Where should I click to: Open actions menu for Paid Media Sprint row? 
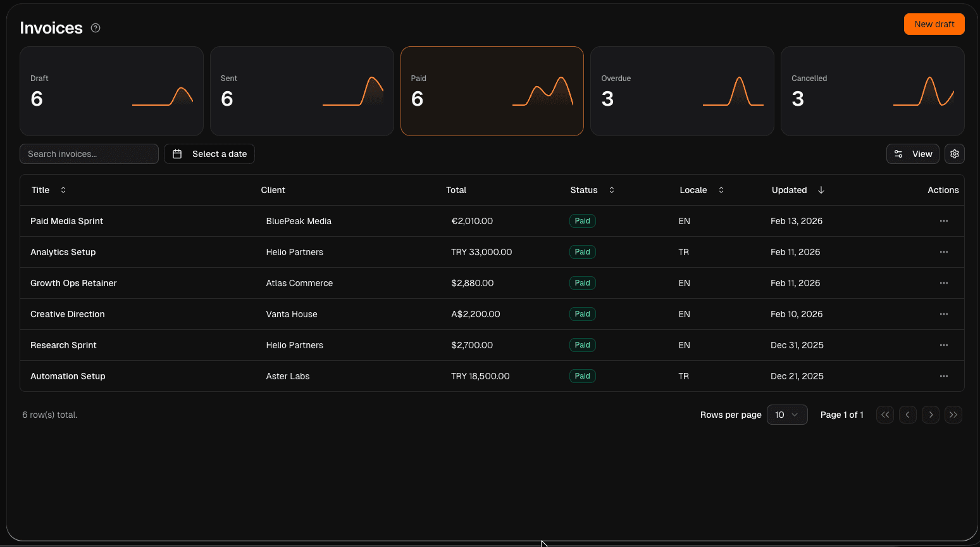tap(943, 221)
